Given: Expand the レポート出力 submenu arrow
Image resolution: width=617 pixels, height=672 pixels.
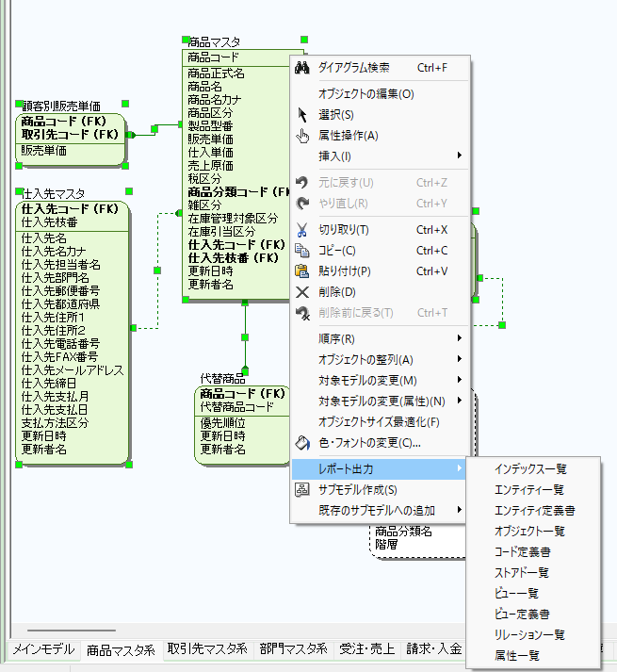Looking at the screenshot, I should (460, 468).
